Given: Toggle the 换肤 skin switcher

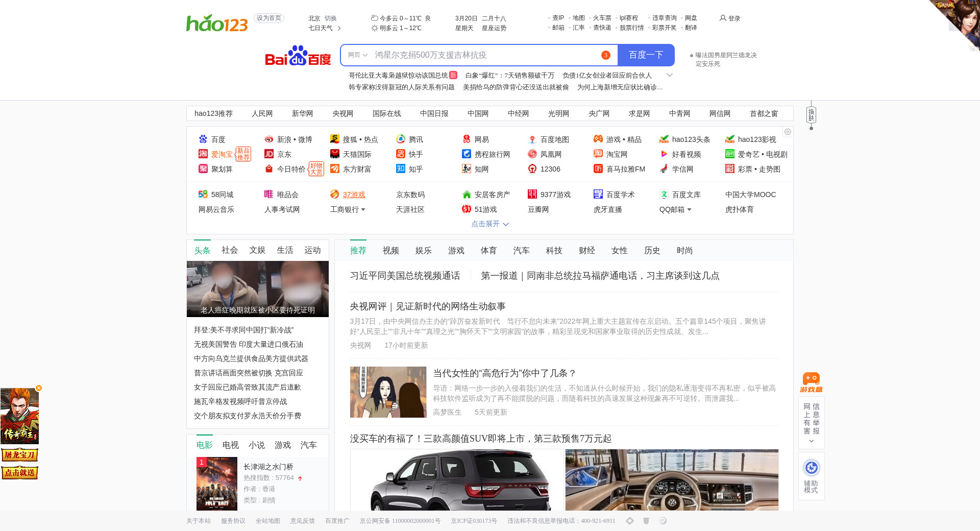Looking at the screenshot, I should click(811, 114).
